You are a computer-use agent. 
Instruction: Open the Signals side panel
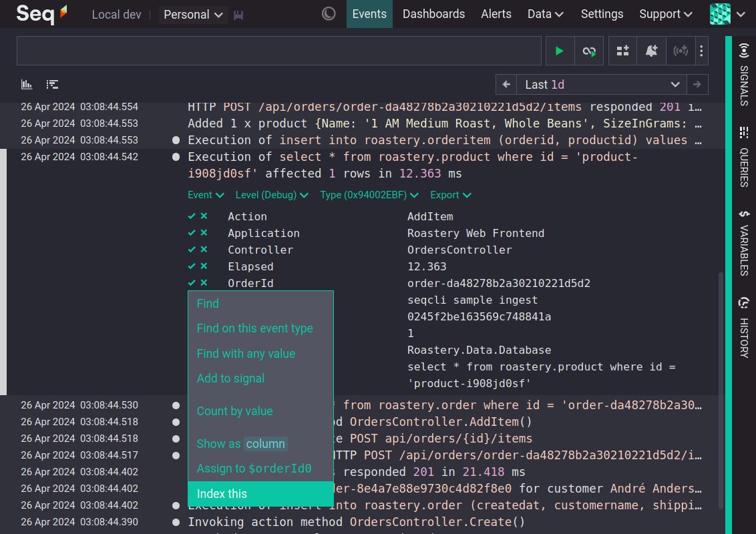click(744, 74)
